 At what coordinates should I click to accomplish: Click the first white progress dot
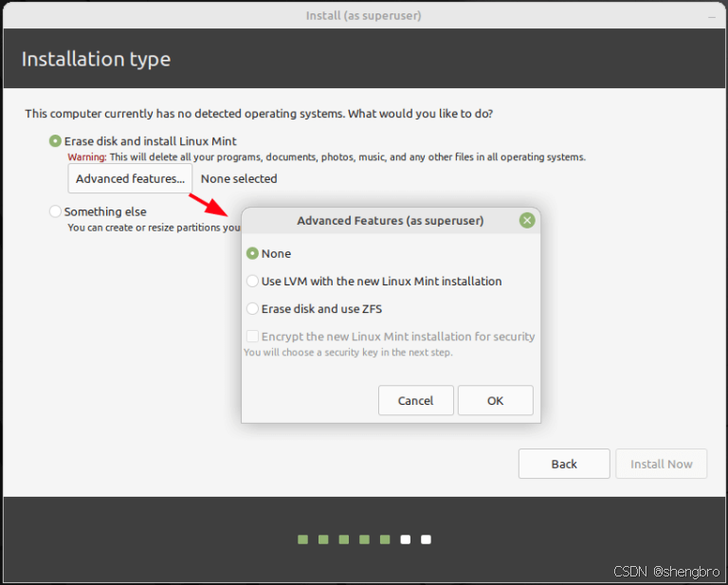(x=406, y=539)
